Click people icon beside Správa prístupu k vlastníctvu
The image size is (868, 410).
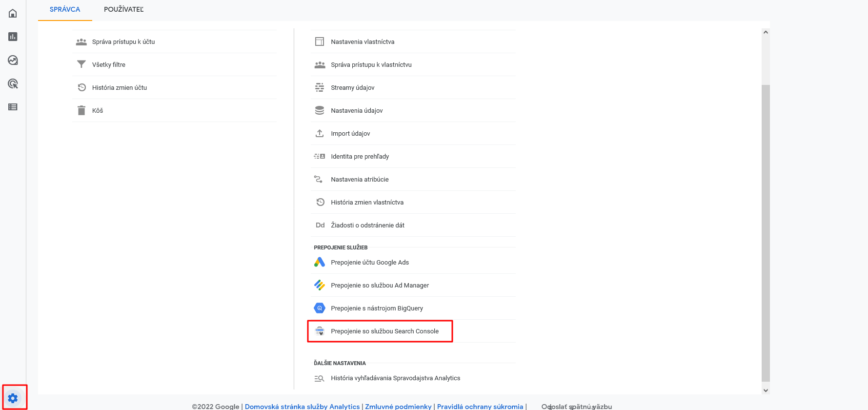(320, 64)
